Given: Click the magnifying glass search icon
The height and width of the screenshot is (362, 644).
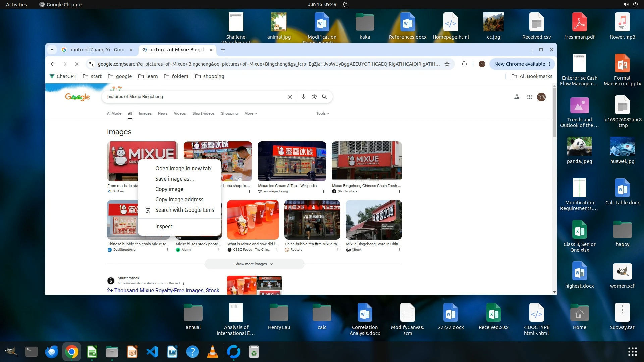Looking at the screenshot, I should coord(324,97).
